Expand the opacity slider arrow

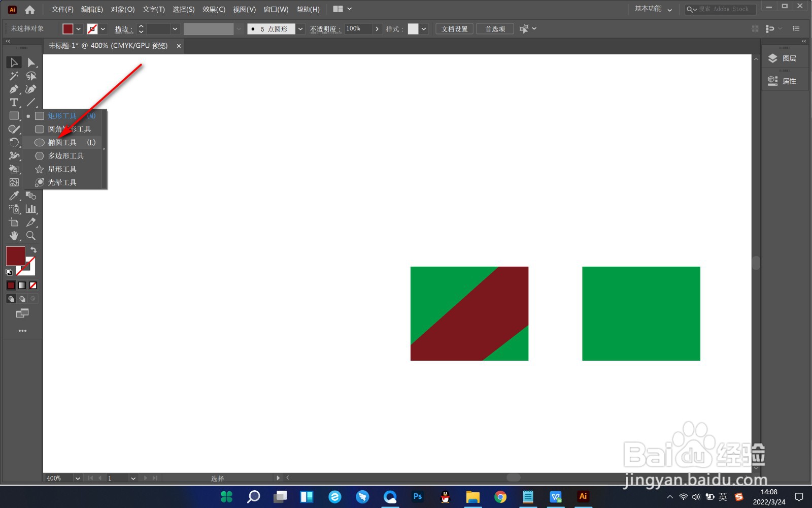pos(377,29)
